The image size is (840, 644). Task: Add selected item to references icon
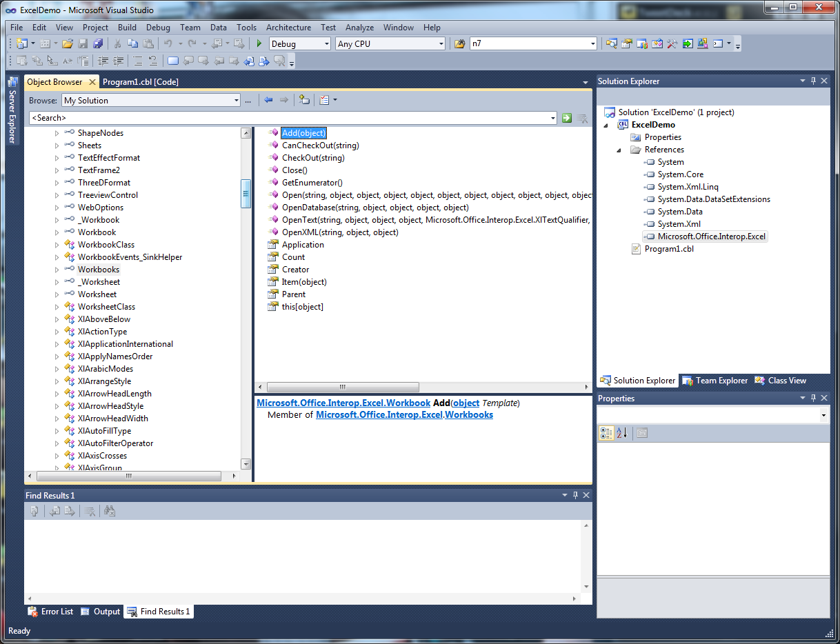click(304, 100)
